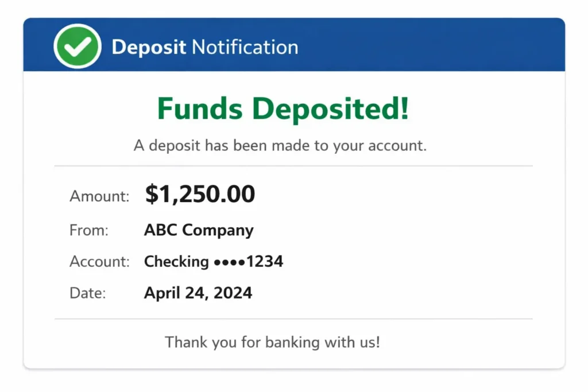Click the ABC Company sender name
This screenshot has width=588, height=392.
pyautogui.click(x=199, y=231)
